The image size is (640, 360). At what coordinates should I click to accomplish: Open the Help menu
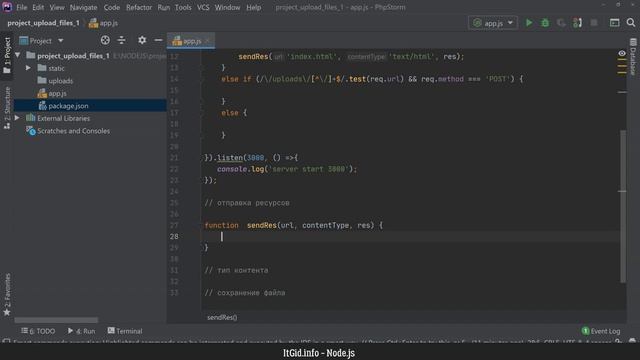[253, 7]
